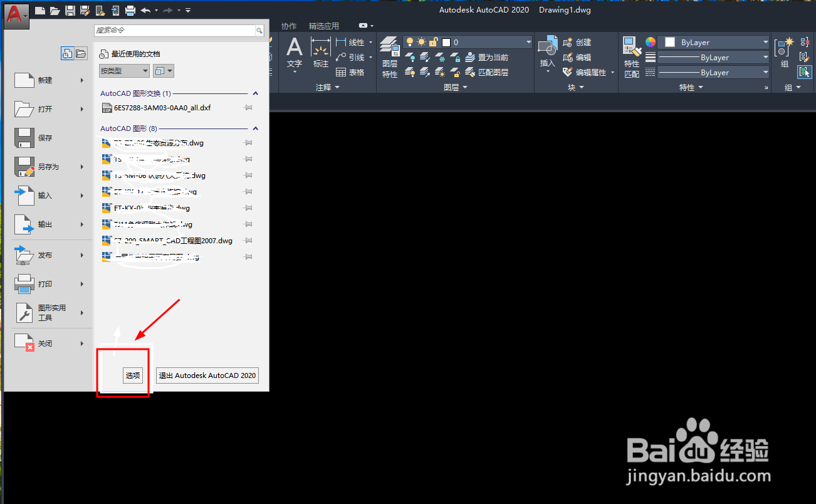Click the Undo arrow in quick access toolbar
816x504 pixels.
[145, 10]
